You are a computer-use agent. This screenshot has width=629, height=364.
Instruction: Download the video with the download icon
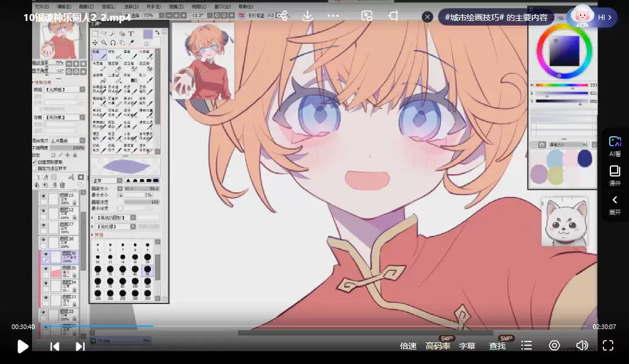(x=308, y=16)
